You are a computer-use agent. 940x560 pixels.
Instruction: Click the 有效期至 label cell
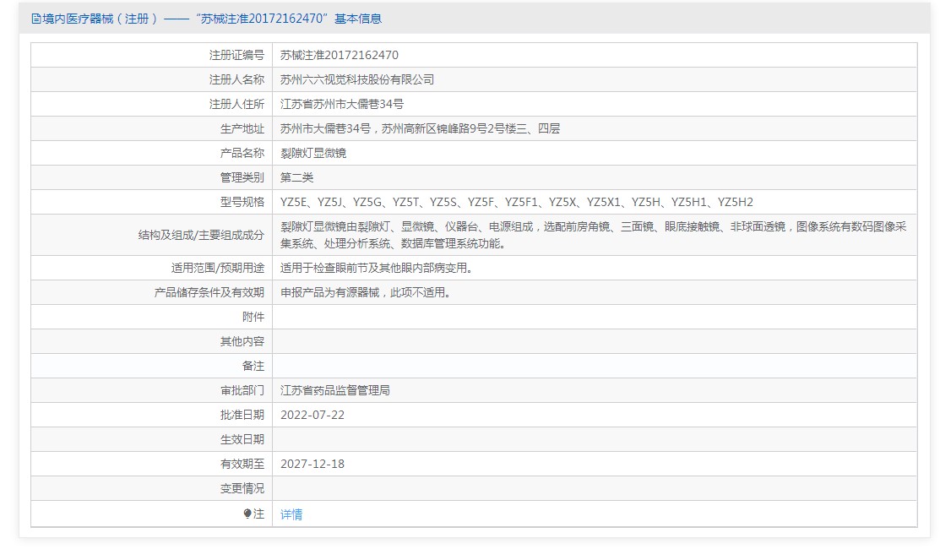[x=152, y=465]
